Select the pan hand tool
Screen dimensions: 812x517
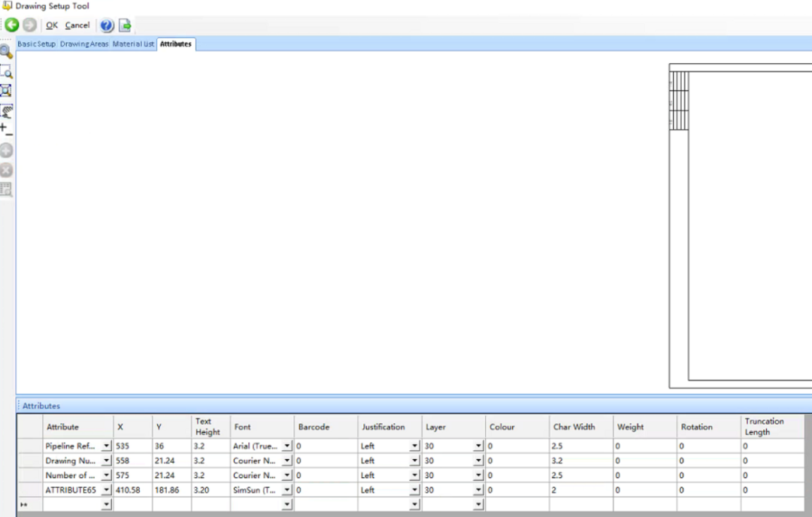(x=7, y=110)
